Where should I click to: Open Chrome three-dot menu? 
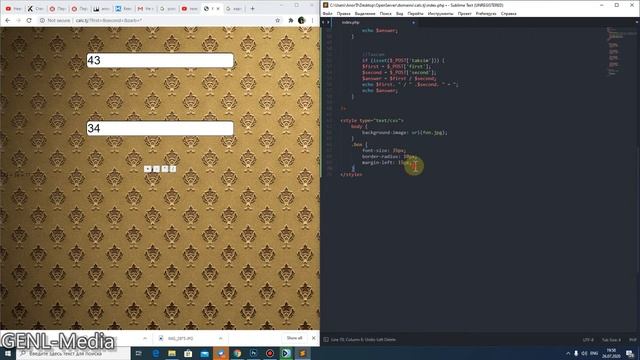click(312, 20)
